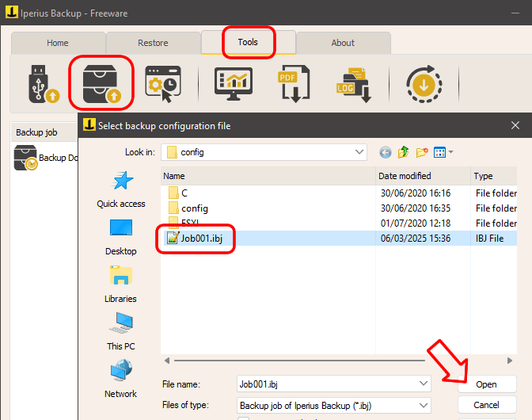
Task: Click the 30/06/2020 16:35 date cell
Action: click(x=416, y=208)
